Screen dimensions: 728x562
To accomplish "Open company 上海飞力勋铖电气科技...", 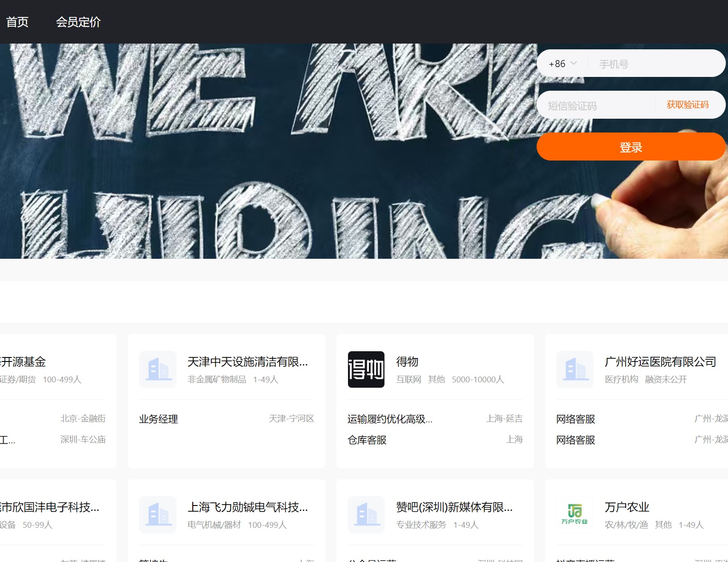I will 248,507.
